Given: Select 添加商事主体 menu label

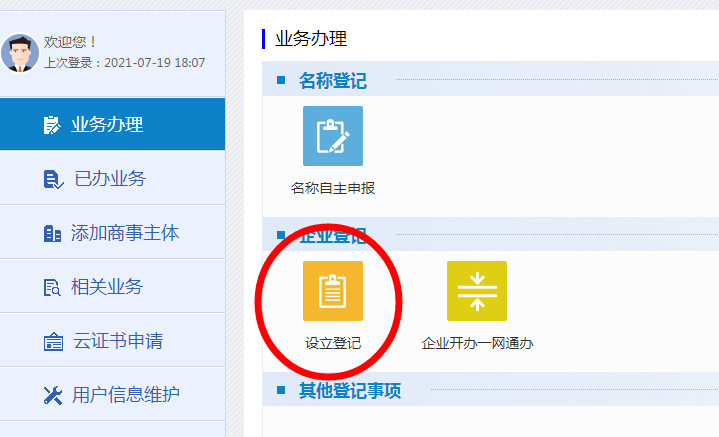Looking at the screenshot, I should [125, 233].
